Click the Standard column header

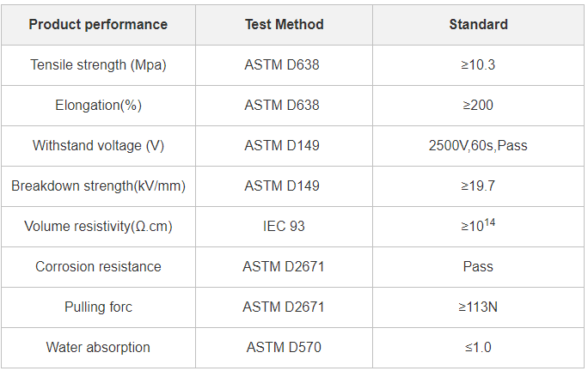click(x=478, y=24)
